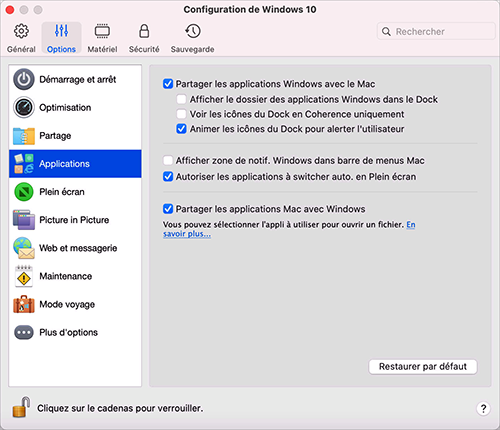Click the Applications icon in sidebar
This screenshot has width=500, height=430.
(x=24, y=164)
